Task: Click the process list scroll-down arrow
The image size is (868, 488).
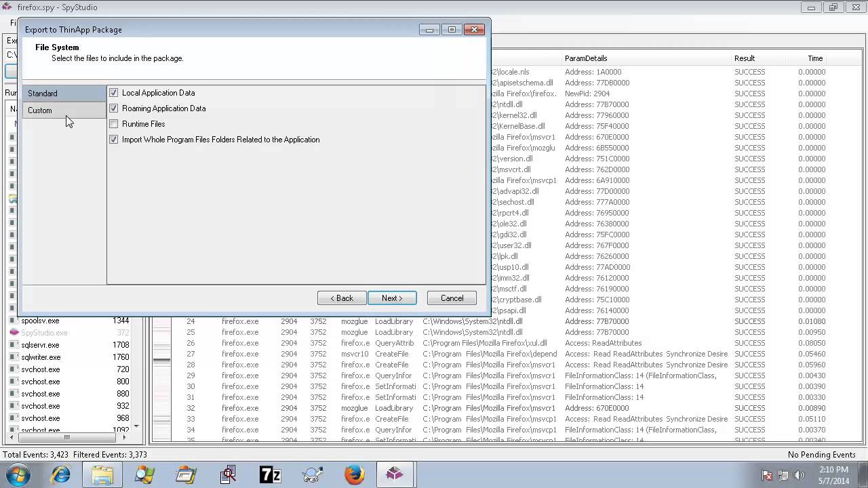Action: pos(137,426)
